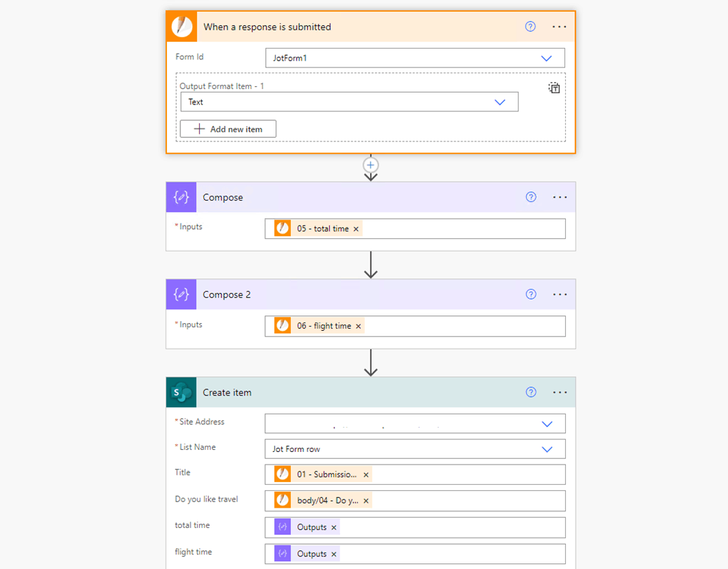
Task: Switch Output Format array to text input mode
Action: pos(554,88)
